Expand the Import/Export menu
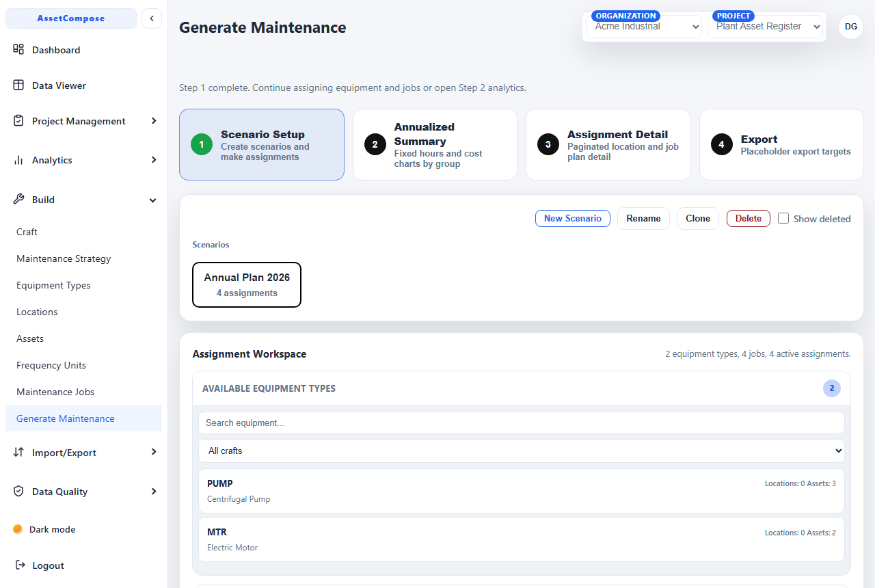The image size is (875, 588). (83, 452)
